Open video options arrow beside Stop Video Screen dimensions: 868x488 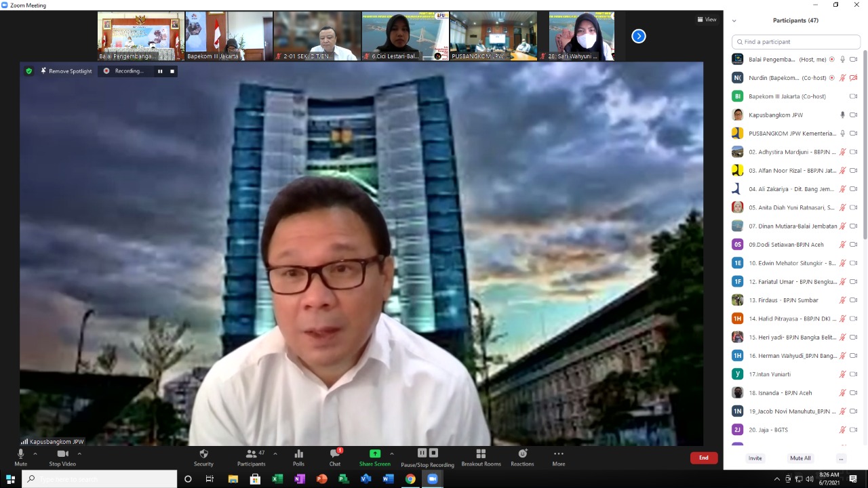[x=79, y=453]
